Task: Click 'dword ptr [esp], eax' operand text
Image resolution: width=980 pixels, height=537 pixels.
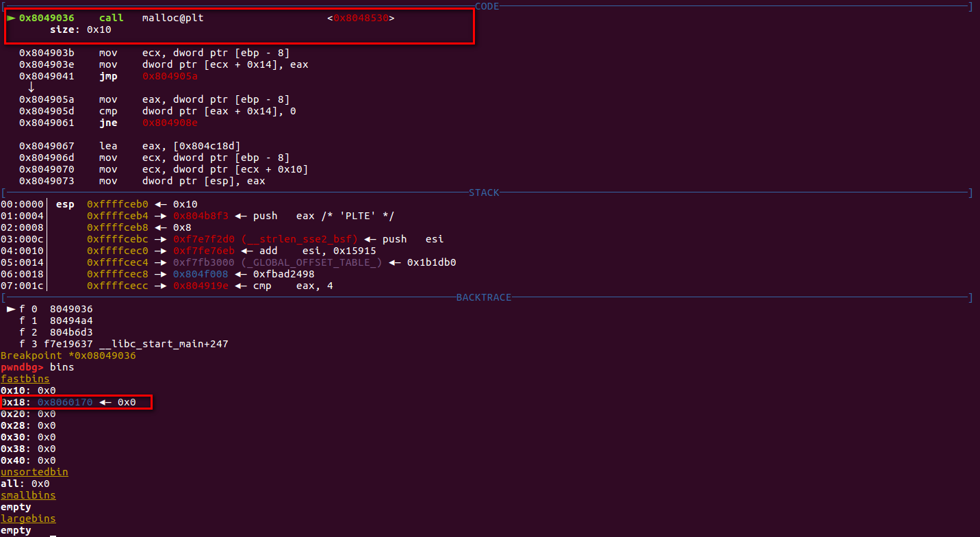Action: click(x=203, y=181)
